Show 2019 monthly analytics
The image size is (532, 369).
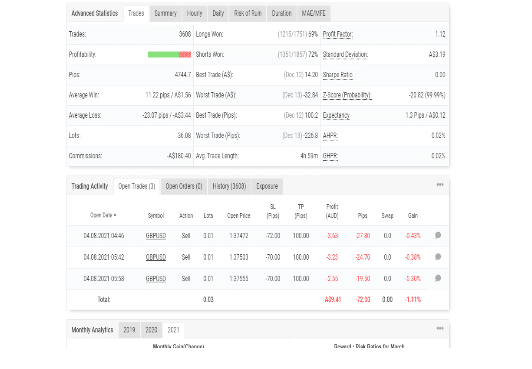(x=129, y=330)
